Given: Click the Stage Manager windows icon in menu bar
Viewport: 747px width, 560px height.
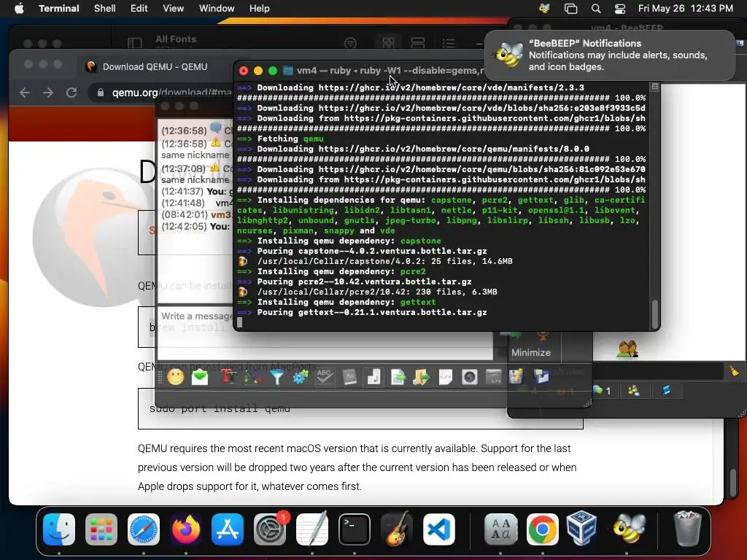Looking at the screenshot, I should pyautogui.click(x=570, y=8).
